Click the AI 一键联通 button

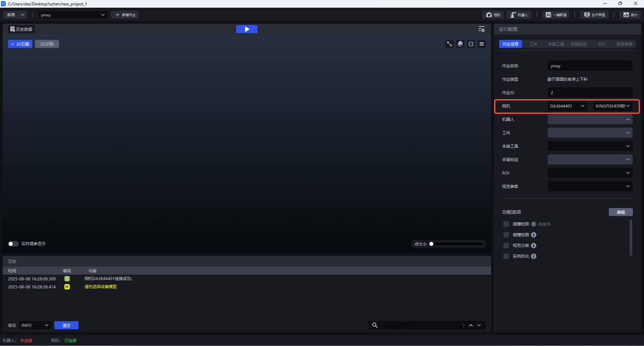(556, 15)
